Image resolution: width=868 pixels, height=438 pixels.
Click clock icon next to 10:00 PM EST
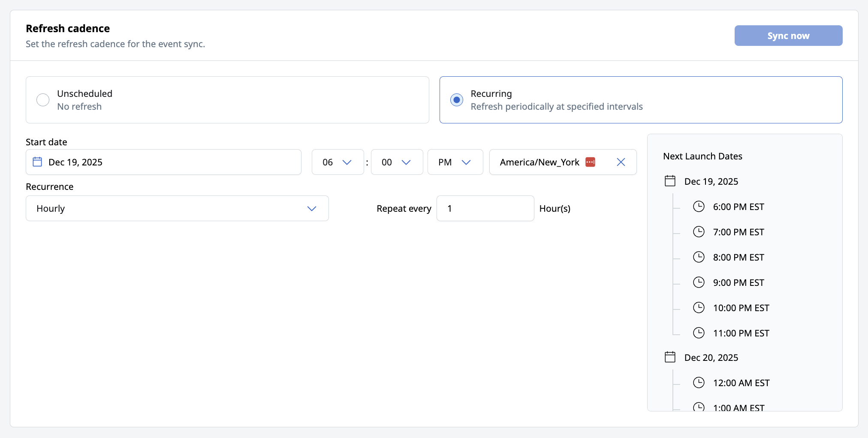click(x=699, y=308)
